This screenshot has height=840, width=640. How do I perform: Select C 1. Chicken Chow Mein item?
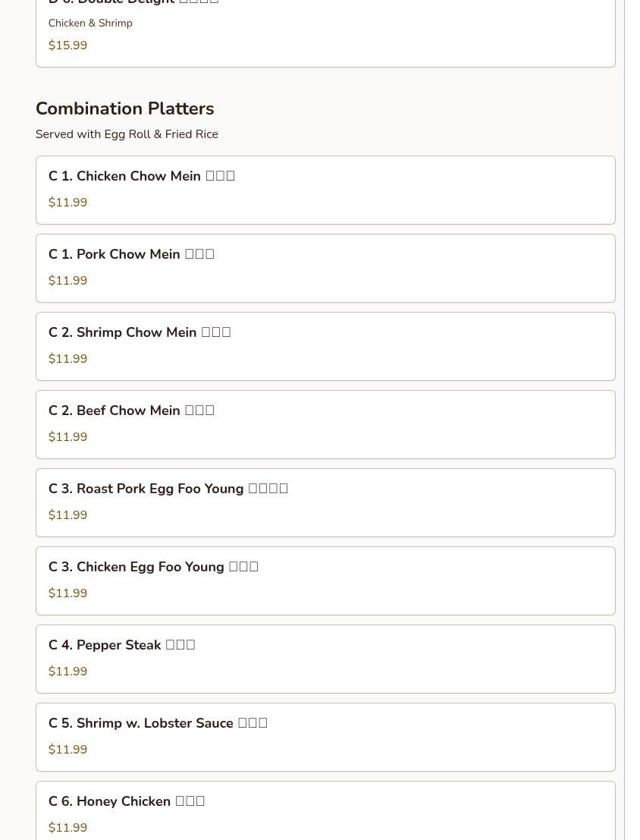325,190
